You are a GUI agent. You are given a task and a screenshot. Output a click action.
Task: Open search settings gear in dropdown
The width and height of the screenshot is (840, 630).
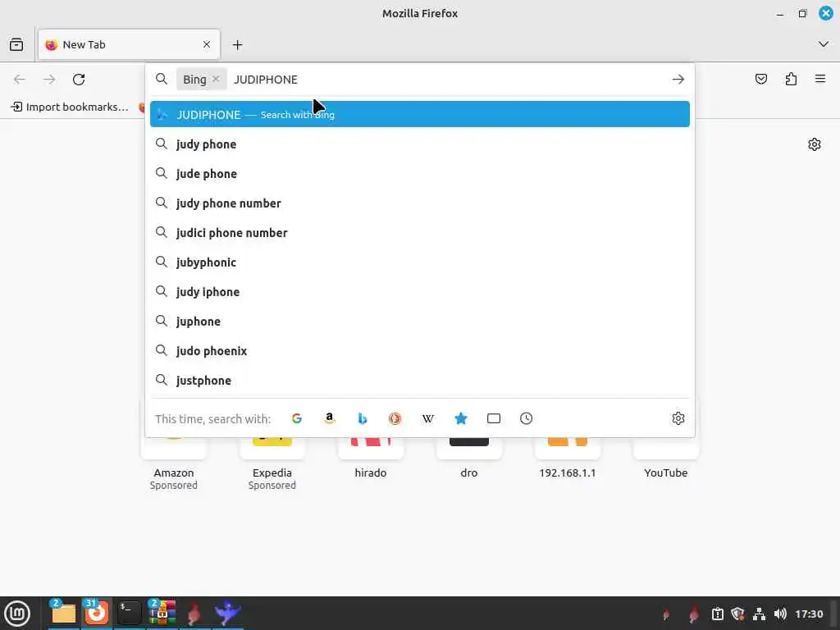point(678,418)
